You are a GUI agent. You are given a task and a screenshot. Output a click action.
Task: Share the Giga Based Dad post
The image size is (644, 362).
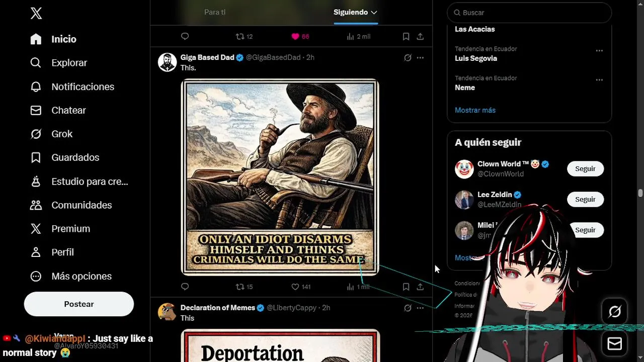tap(420, 287)
